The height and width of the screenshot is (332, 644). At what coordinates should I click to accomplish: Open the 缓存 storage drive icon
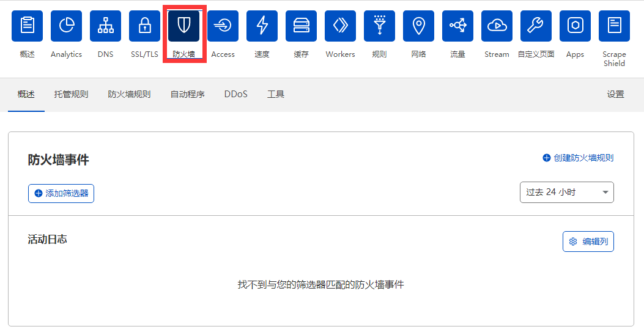(x=301, y=26)
